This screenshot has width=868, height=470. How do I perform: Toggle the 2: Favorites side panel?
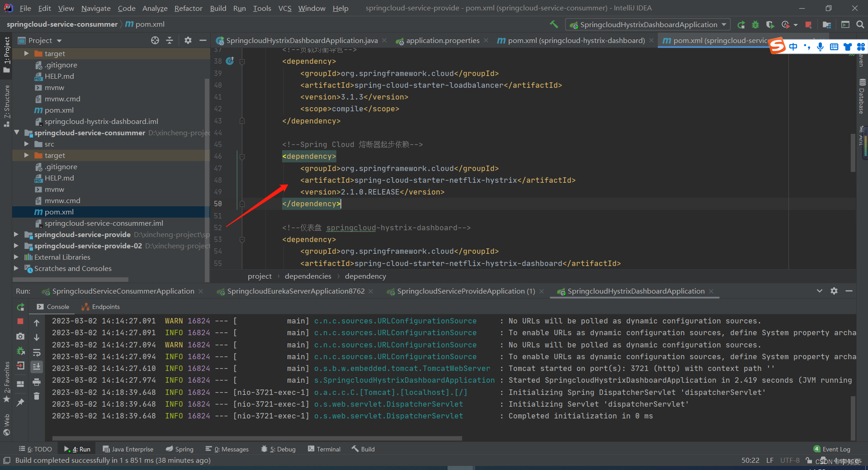pos(6,381)
